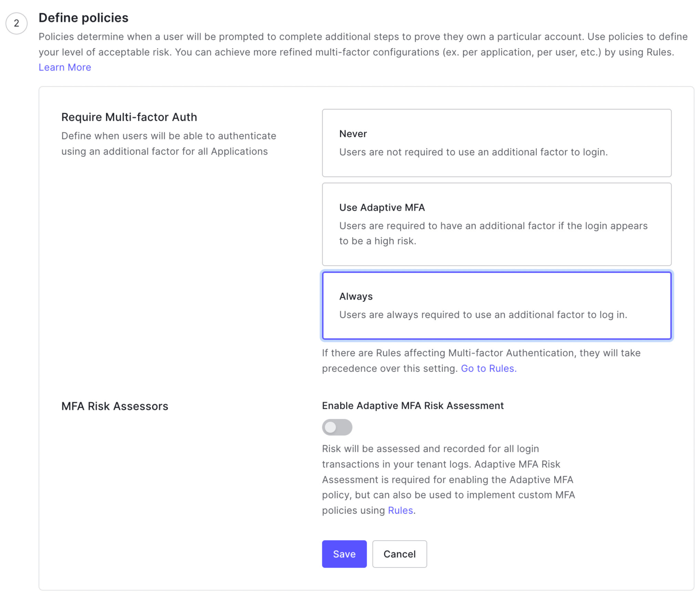Viewport: 700px width, 614px height.
Task: Click the Require Multi-factor Auth label
Action: (129, 117)
